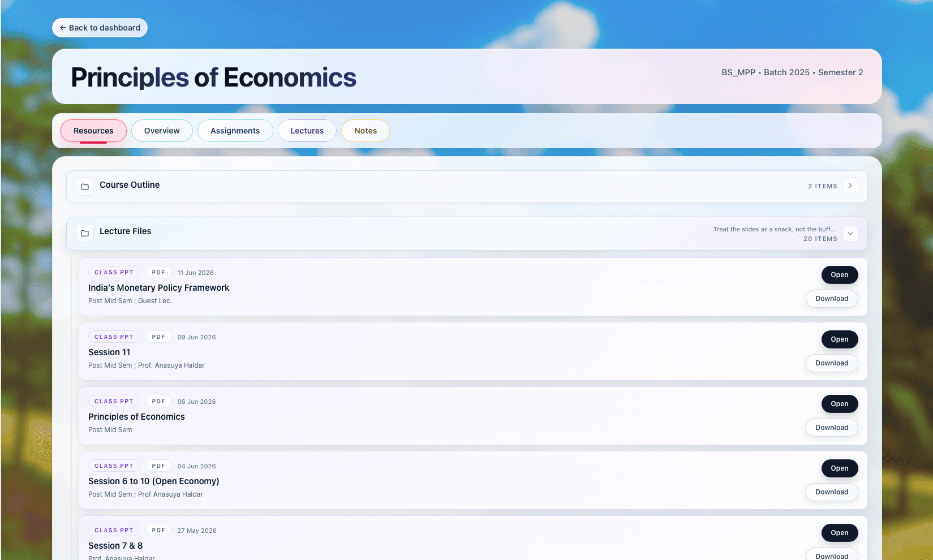Switch to the Overview tab
The width and height of the screenshot is (933, 560).
click(x=162, y=131)
